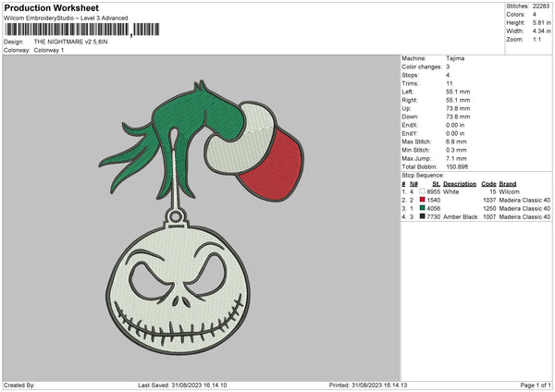Image resolution: width=555 pixels, height=392 pixels.
Task: Click the green 4056 thread swatch
Action: point(423,208)
